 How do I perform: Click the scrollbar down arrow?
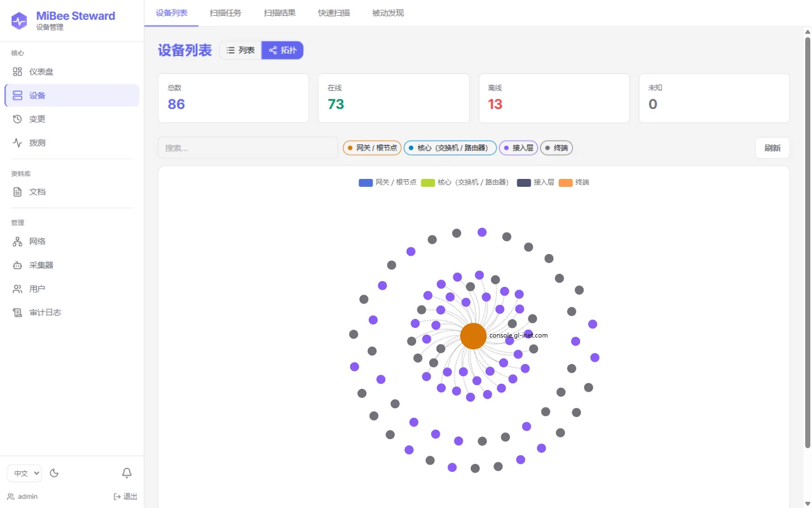(807, 503)
